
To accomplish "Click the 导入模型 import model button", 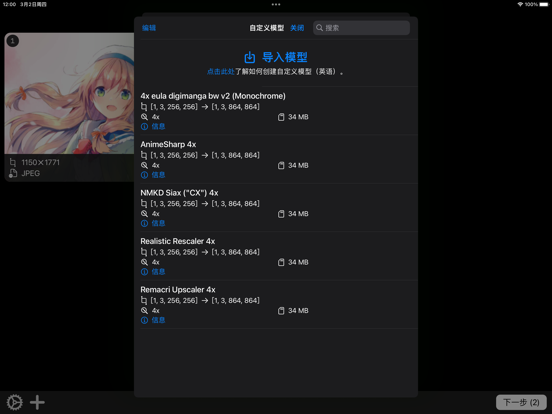I will coord(276,57).
